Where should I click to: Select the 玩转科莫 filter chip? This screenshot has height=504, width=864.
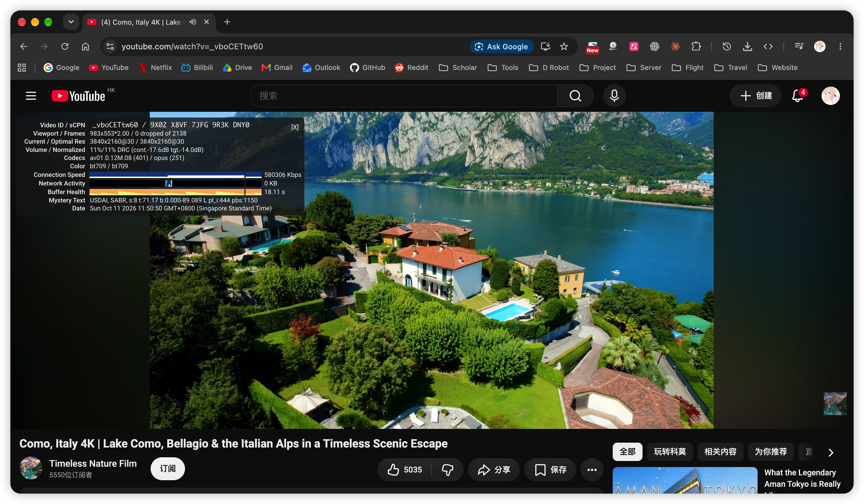coord(670,452)
